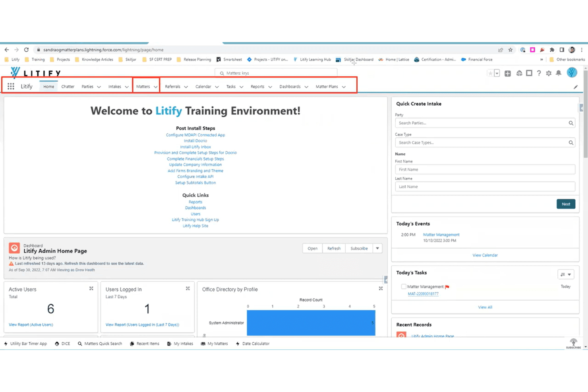Open the user profile avatar
The width and height of the screenshot is (588, 392).
pyautogui.click(x=572, y=73)
